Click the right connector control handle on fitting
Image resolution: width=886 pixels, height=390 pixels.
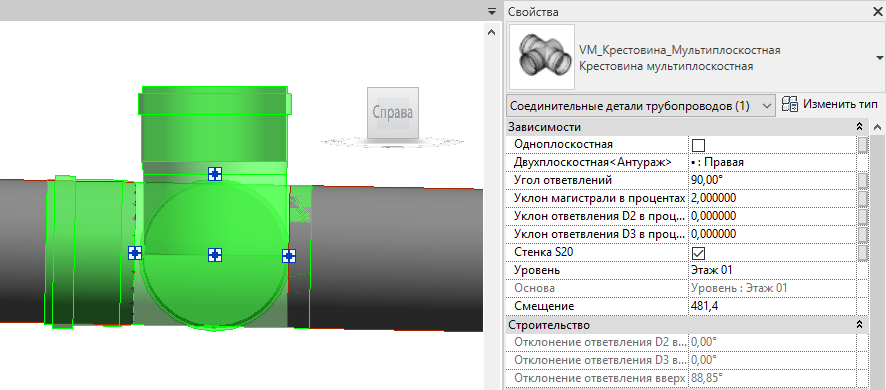tap(289, 256)
